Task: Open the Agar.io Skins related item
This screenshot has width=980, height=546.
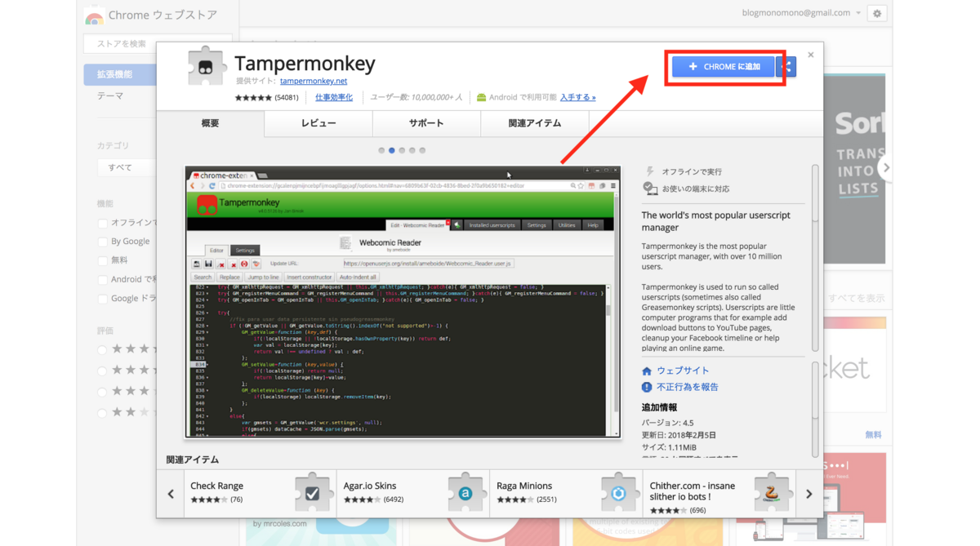Action: click(x=413, y=493)
